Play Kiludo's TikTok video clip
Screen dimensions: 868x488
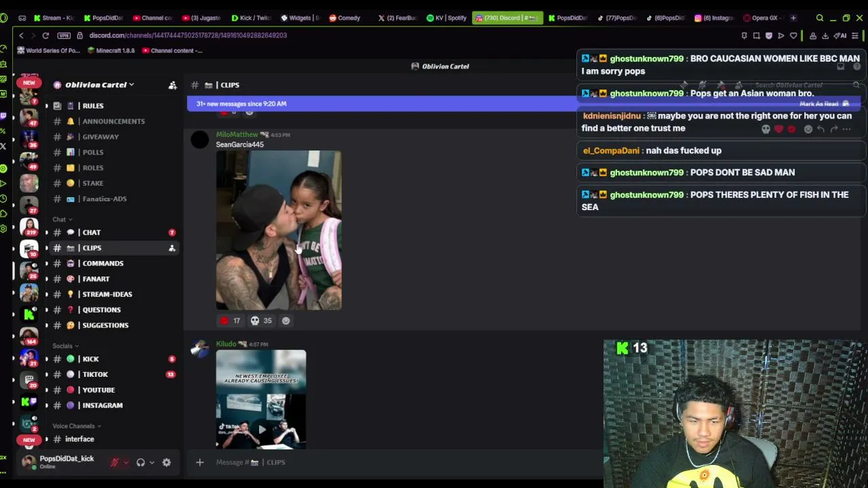coord(261,430)
